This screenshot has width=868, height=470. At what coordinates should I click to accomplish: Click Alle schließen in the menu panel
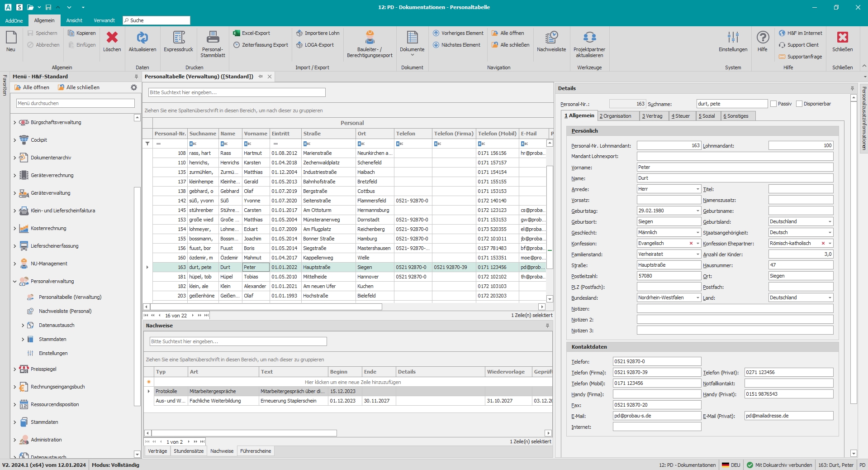click(x=79, y=87)
